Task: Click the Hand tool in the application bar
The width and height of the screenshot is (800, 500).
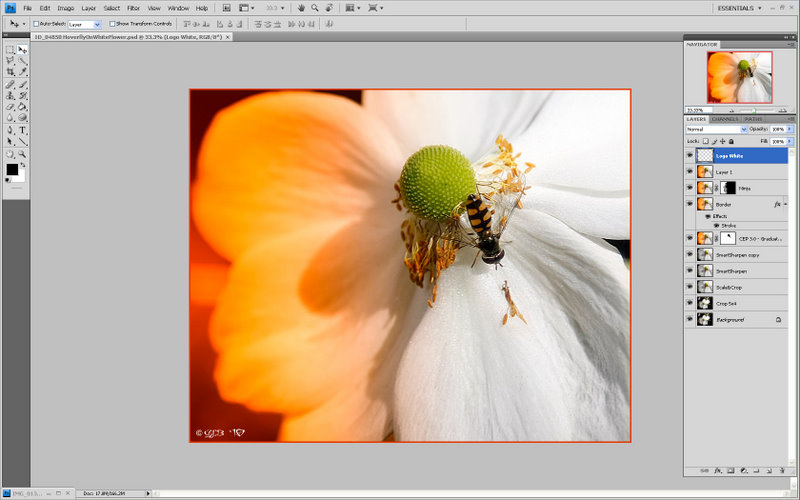Action: tap(301, 8)
